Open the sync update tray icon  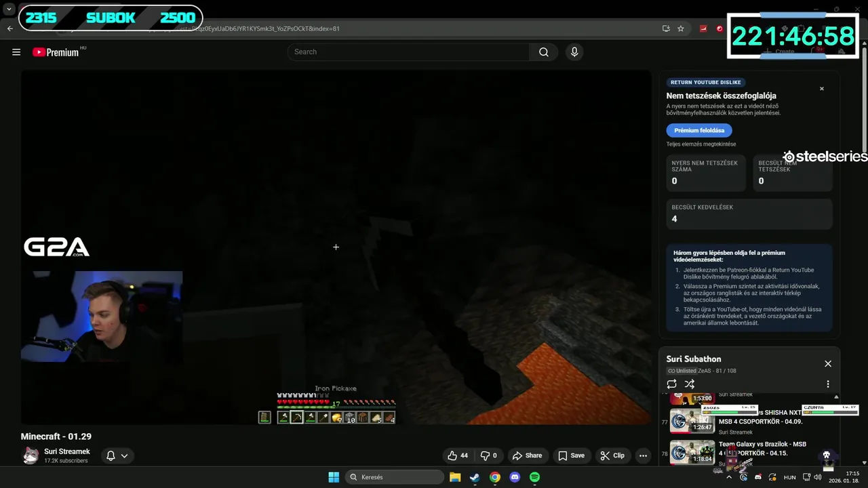point(772,477)
